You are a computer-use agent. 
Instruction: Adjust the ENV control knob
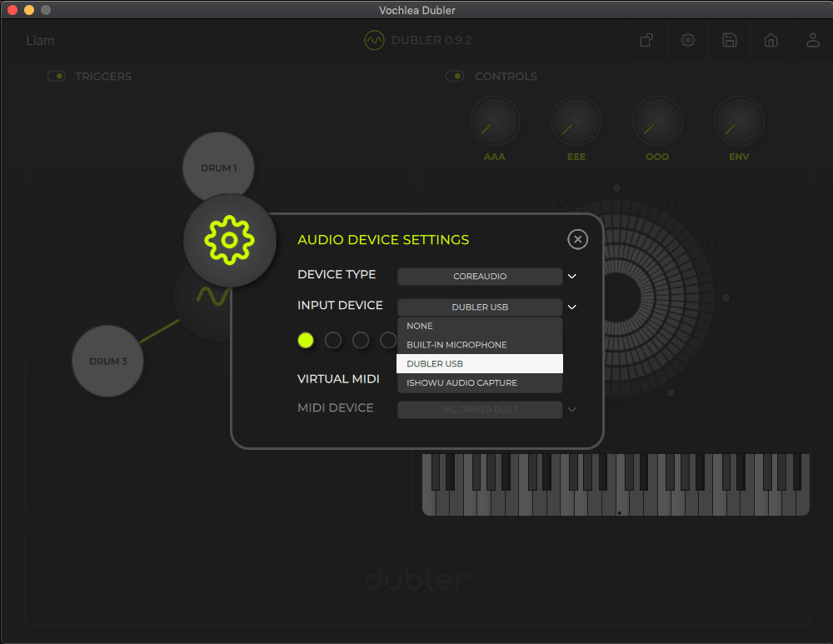tap(739, 122)
